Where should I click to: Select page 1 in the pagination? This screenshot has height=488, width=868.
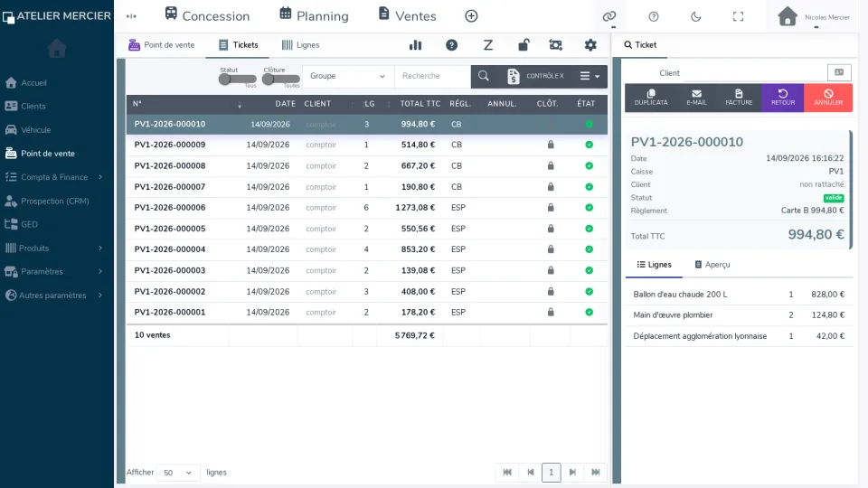(551, 473)
